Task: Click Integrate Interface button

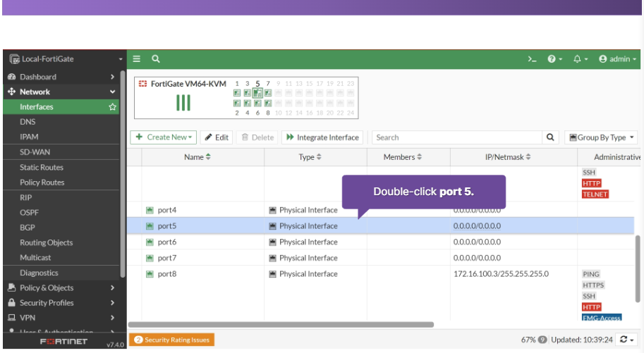Action: [322, 137]
